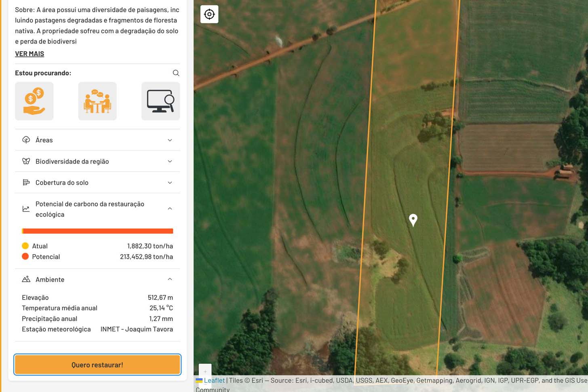Click the locate-me crosshair map button
This screenshot has width=588, height=392.
[x=209, y=14]
